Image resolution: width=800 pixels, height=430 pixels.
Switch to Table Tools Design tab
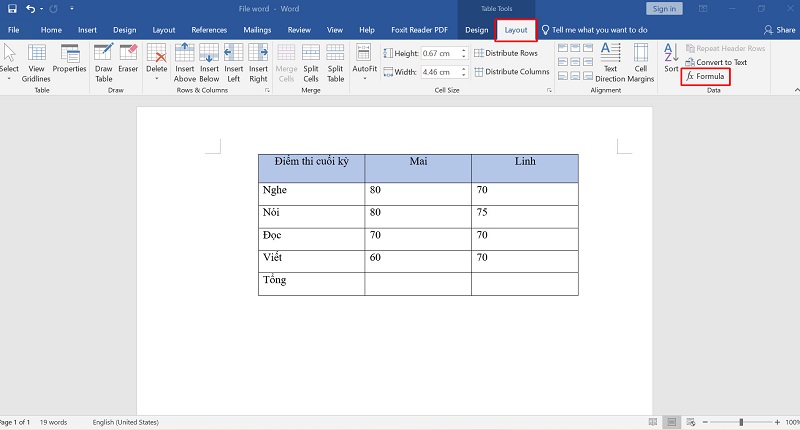click(477, 30)
